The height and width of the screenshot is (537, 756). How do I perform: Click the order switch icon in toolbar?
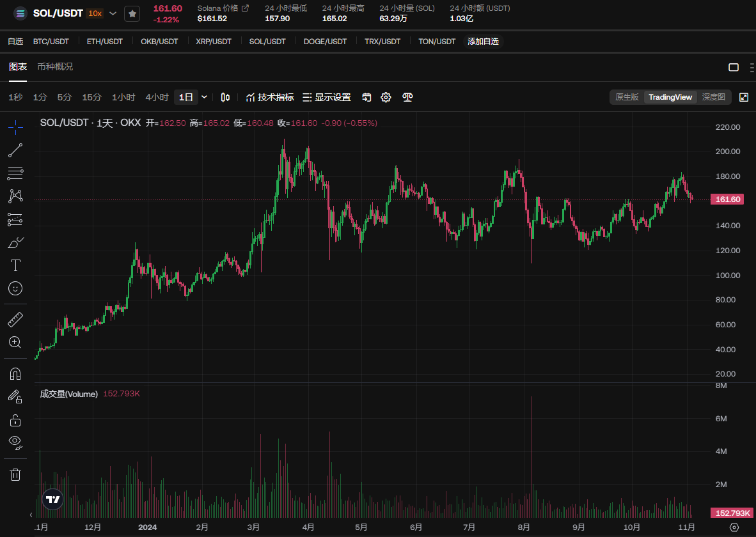coord(366,97)
